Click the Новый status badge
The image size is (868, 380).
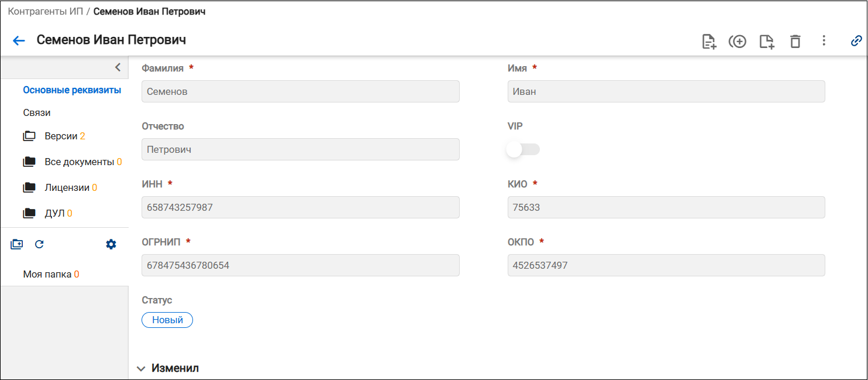tap(167, 320)
